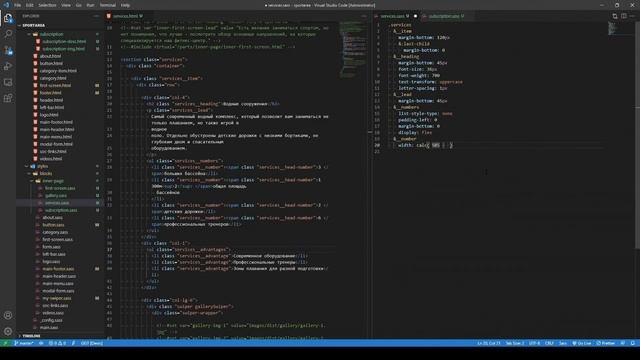Viewport: 640px width, 360px height.
Task: Click the remote window indicator in status bar
Action: 5,343
